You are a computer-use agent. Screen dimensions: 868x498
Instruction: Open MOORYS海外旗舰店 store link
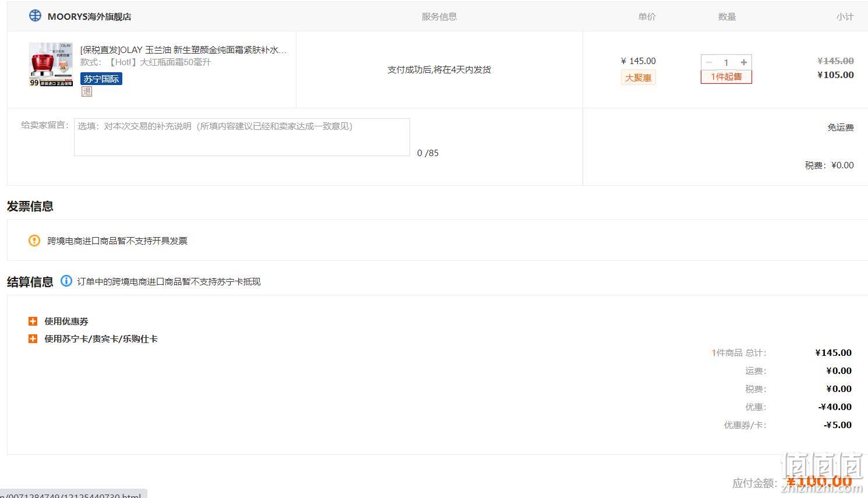[x=89, y=16]
